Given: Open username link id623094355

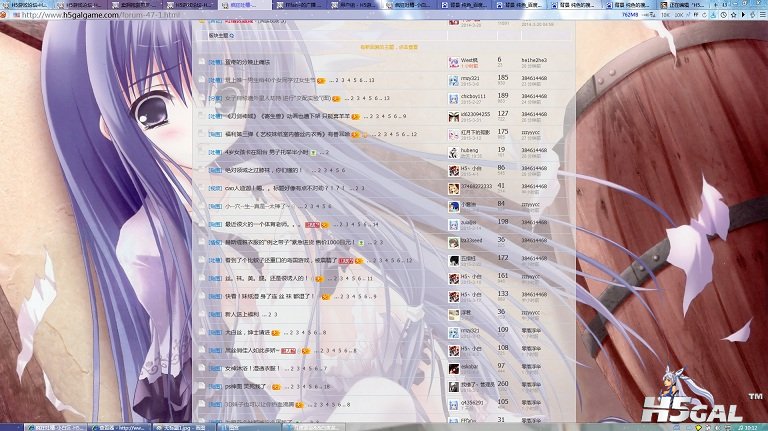Looking at the screenshot, I should [x=475, y=114].
